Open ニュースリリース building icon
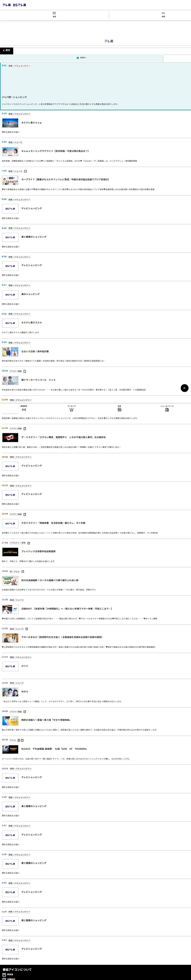This screenshot has height=980, width=191. (167, 408)
